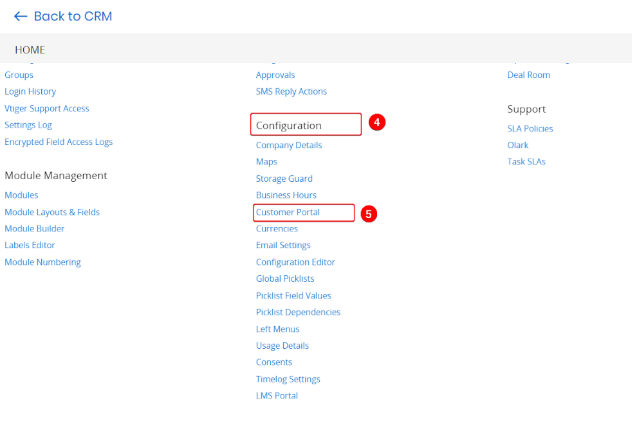Open SLA Policies under Support
The width and height of the screenshot is (632, 421).
[530, 129]
